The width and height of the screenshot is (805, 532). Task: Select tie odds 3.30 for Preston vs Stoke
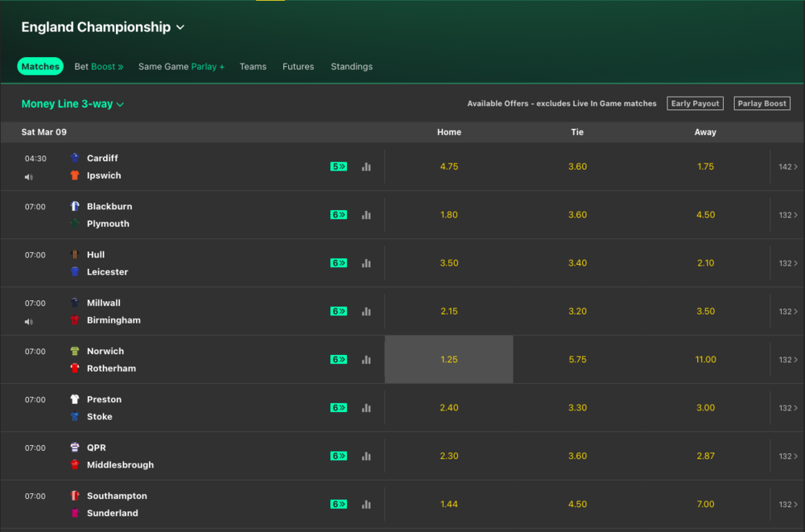[x=577, y=408]
